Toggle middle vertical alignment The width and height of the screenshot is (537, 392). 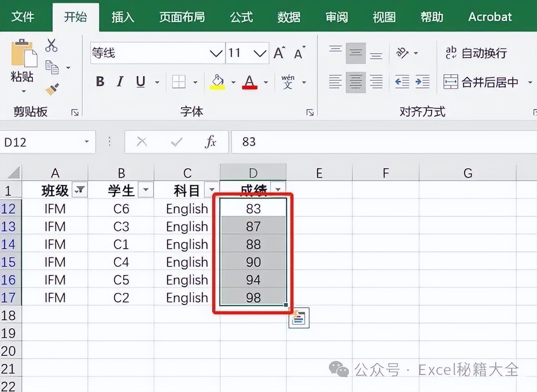(x=356, y=53)
